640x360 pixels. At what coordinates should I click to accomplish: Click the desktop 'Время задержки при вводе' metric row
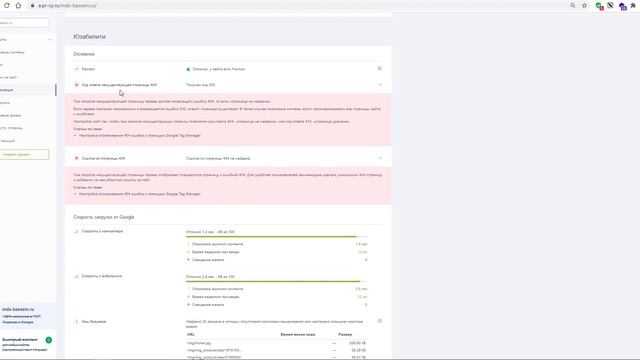[x=277, y=252]
